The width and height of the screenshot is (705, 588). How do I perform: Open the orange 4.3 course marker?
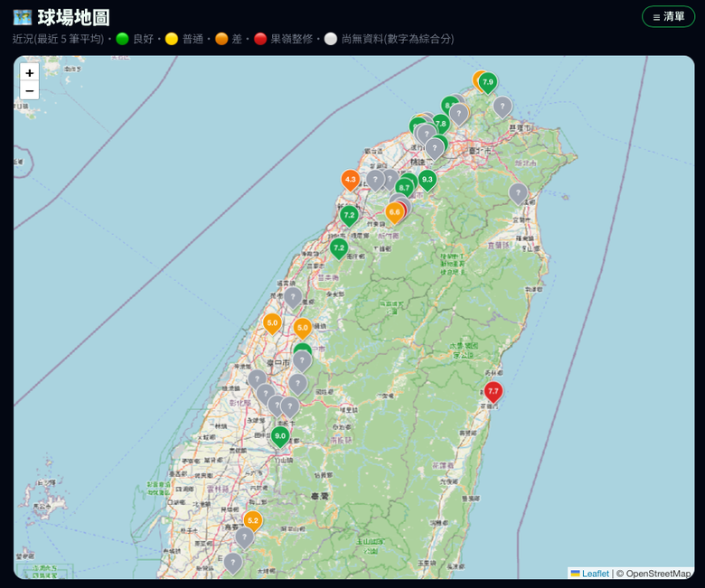point(351,180)
